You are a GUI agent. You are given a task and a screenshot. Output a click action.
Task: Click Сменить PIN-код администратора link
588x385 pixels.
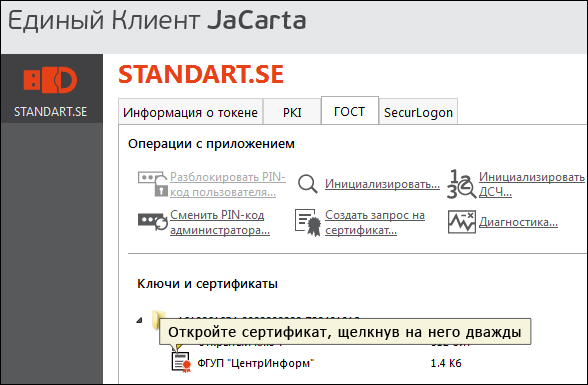(x=220, y=222)
